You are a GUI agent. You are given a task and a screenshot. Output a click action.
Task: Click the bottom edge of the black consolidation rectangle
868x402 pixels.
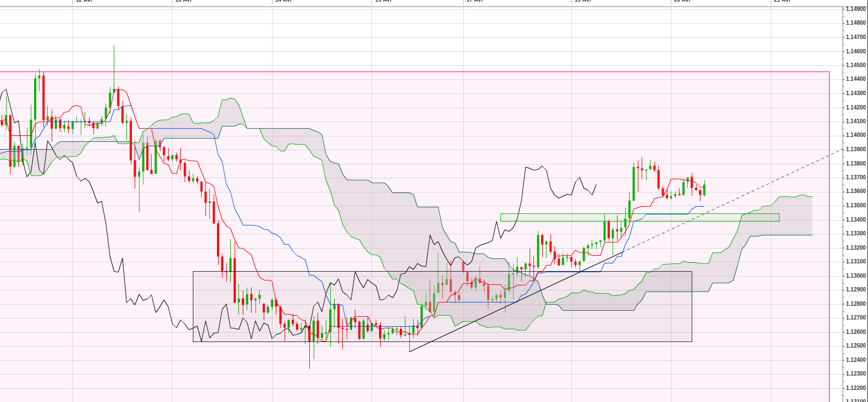click(x=439, y=342)
